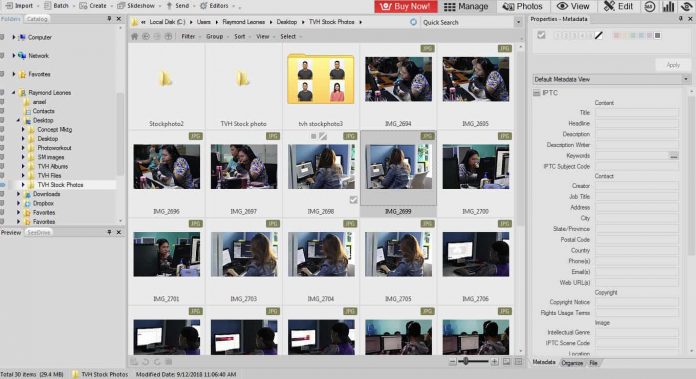Open the Sort dropdown
The width and height of the screenshot is (696, 379).
241,36
